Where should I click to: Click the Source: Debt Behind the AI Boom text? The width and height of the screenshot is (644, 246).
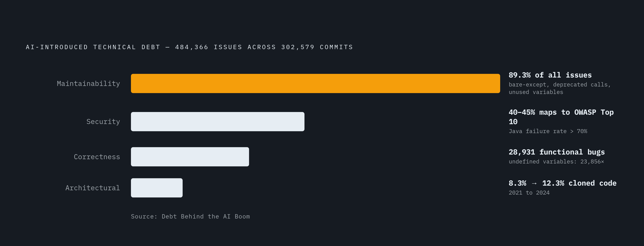tap(191, 217)
